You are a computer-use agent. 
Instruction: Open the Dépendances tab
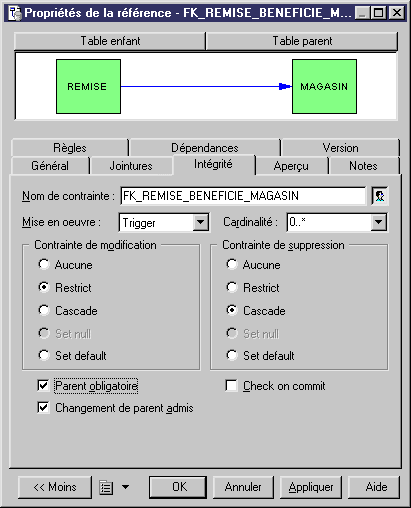pos(205,148)
